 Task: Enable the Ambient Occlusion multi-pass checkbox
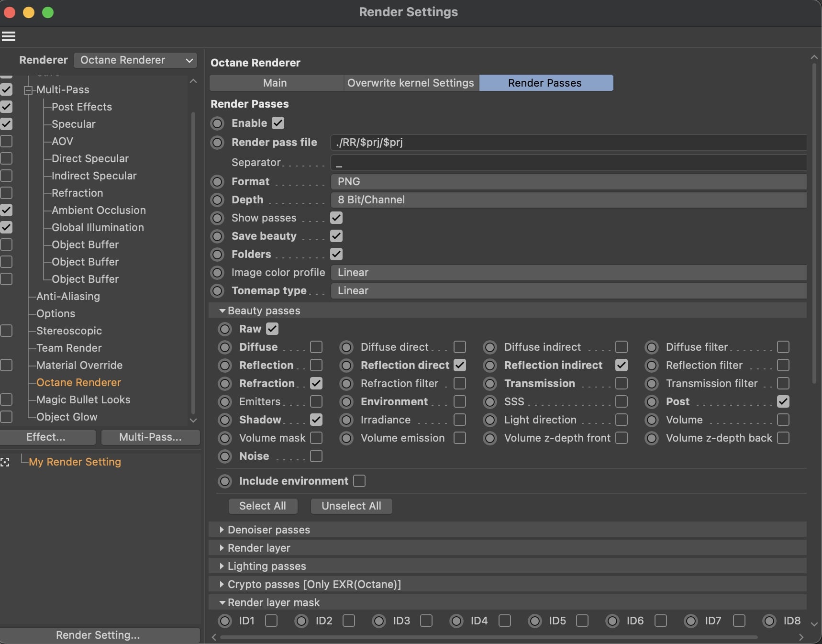pos(6,210)
